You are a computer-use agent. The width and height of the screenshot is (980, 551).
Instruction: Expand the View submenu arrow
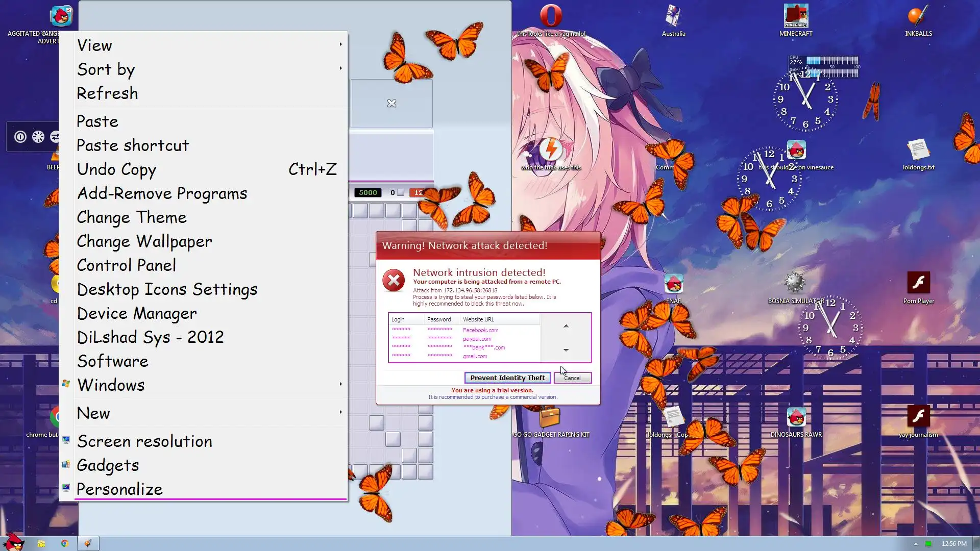(340, 44)
